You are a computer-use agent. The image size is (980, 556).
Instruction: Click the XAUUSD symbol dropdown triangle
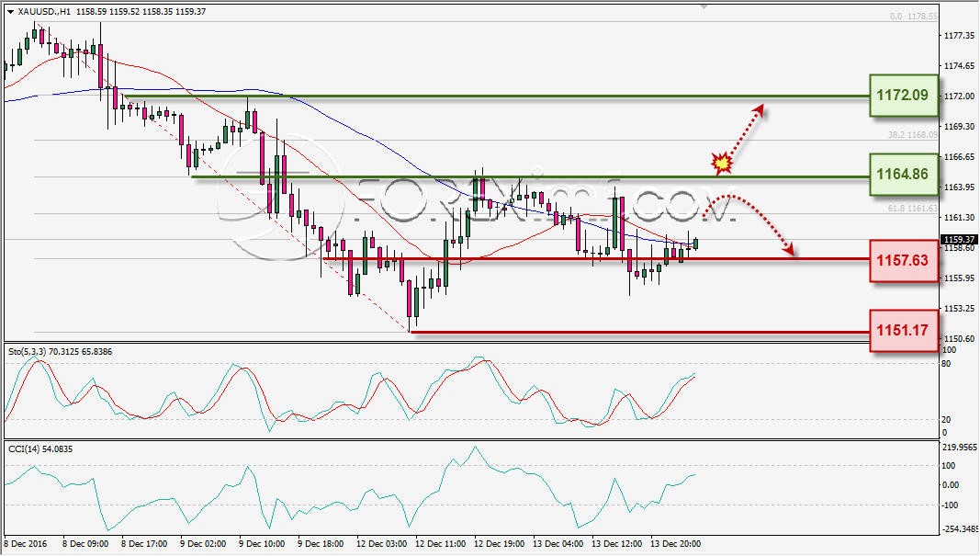coord(11,12)
